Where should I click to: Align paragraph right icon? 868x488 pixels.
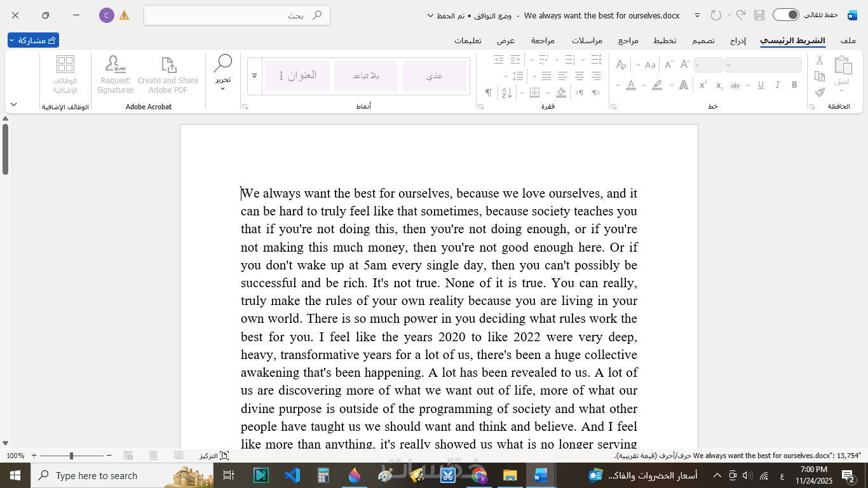[x=595, y=76]
